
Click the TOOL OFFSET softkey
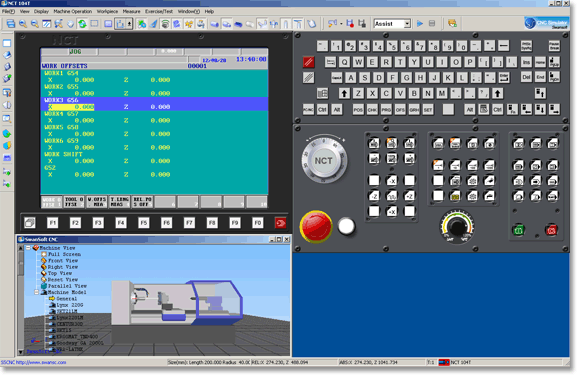click(74, 202)
